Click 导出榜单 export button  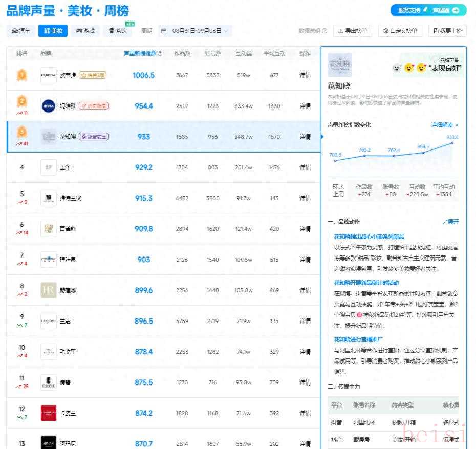[353, 31]
